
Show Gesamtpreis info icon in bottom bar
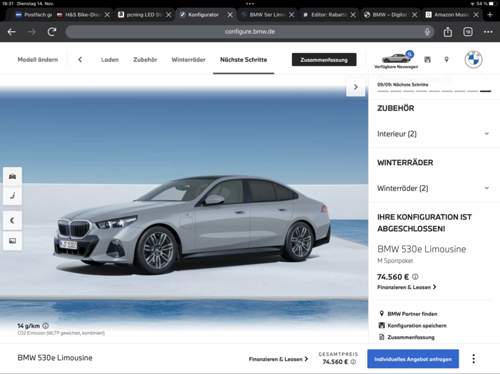coord(353,362)
